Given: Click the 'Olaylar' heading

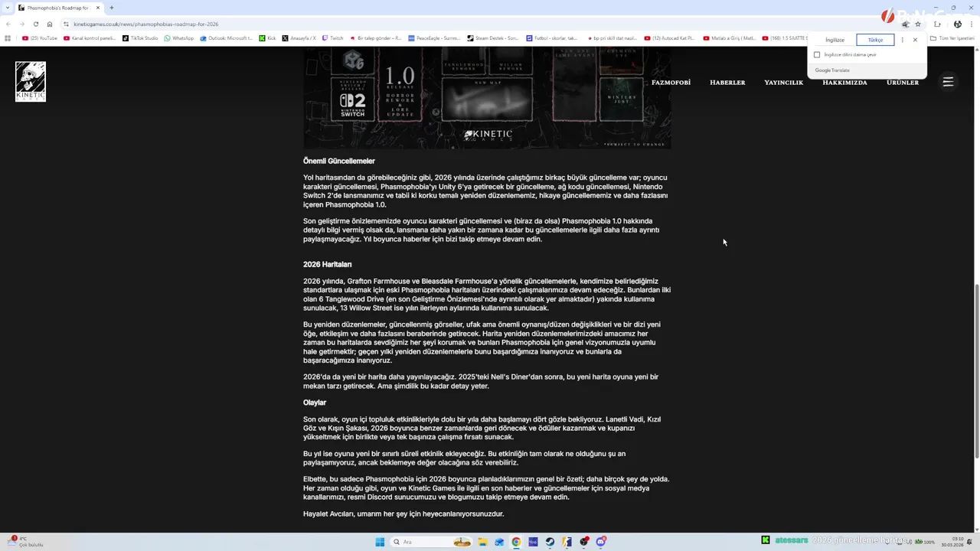Looking at the screenshot, I should click(315, 403).
